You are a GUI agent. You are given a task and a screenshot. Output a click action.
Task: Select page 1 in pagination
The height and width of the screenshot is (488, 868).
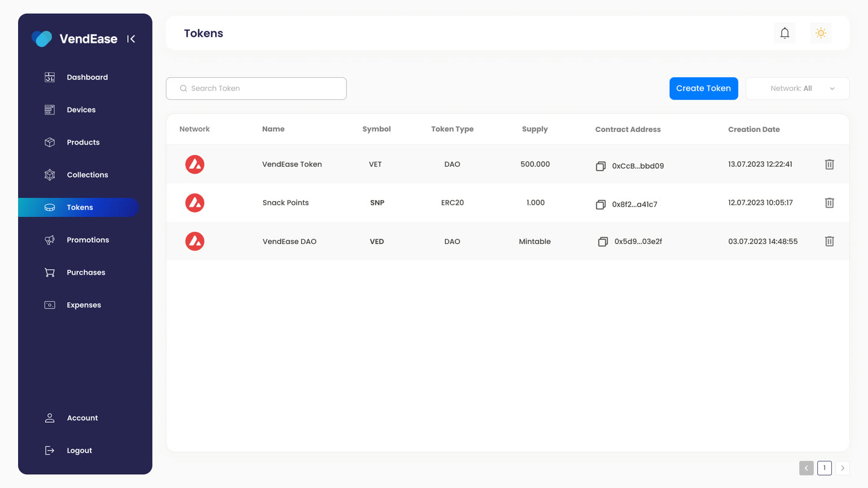click(x=825, y=468)
